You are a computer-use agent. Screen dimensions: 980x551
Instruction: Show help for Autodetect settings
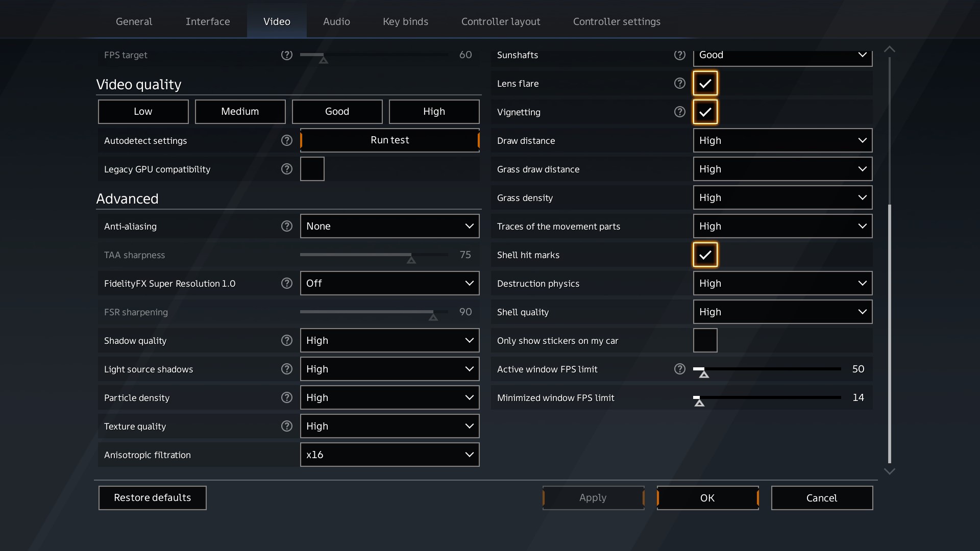pos(287,140)
